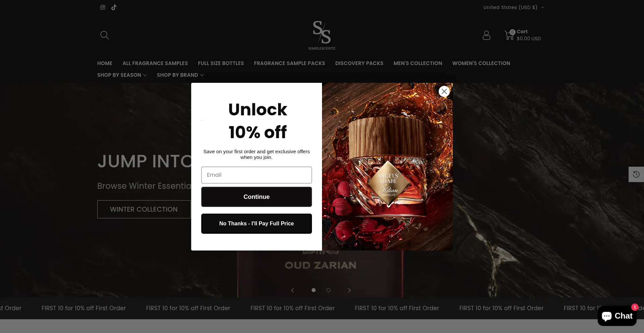Screen dimensions: 644x333
Task: Go to next slide arrow
Action: coord(350,290)
